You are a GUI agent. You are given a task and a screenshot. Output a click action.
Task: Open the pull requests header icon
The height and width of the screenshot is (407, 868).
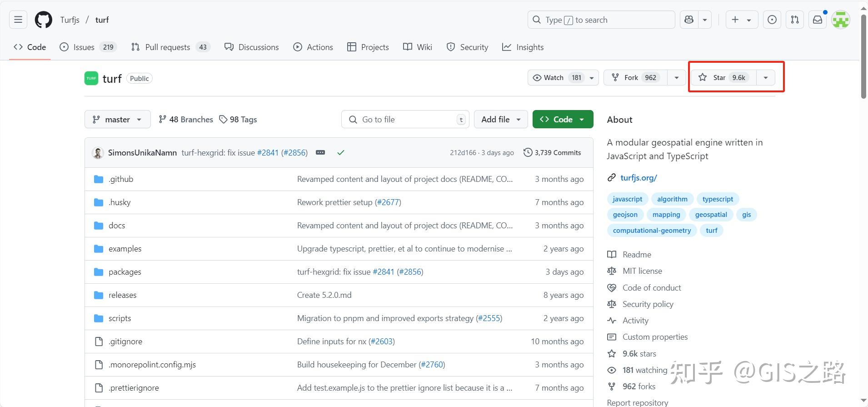795,20
